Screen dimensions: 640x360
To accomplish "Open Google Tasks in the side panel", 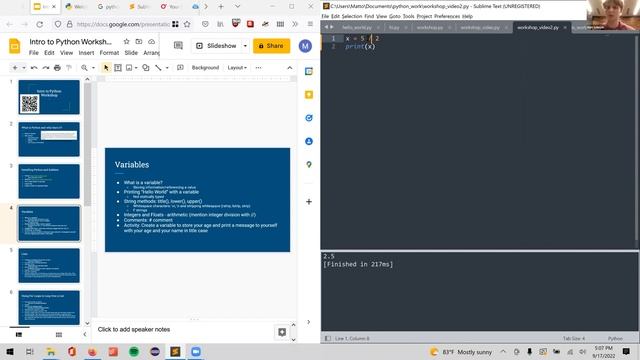I will pyautogui.click(x=309, y=118).
